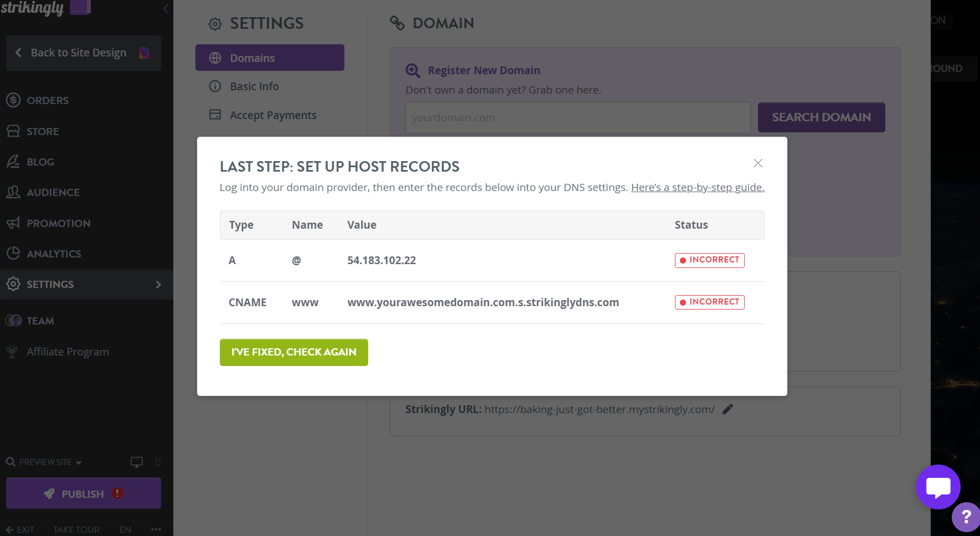Click the purple icon beside Strikingly logo
Screen dimensions: 980x536
point(80,7)
